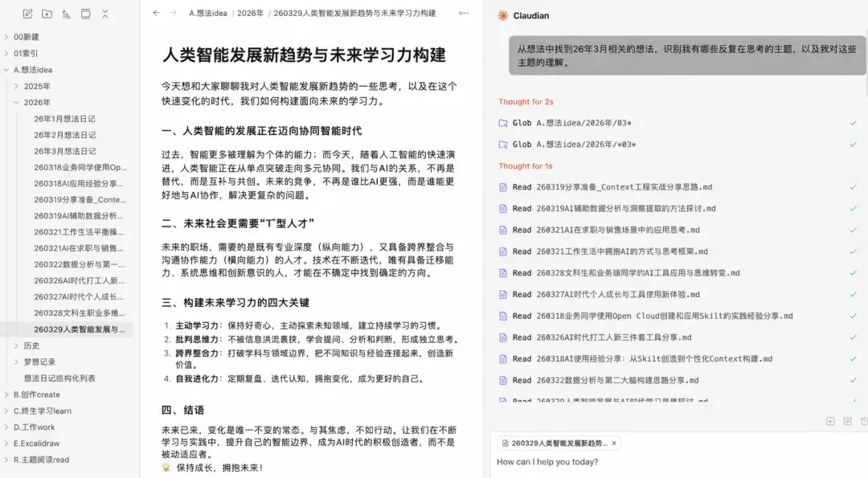
Task: Click the user prompt message bubble in Claudian
Action: click(x=687, y=56)
